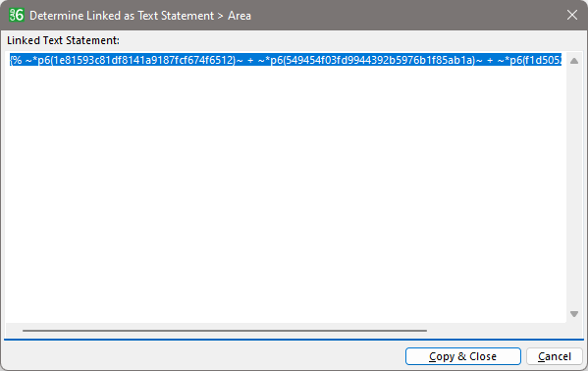Click the first plus operator in statement
Viewport: 588px width, 371px height.
pyautogui.click(x=250, y=60)
